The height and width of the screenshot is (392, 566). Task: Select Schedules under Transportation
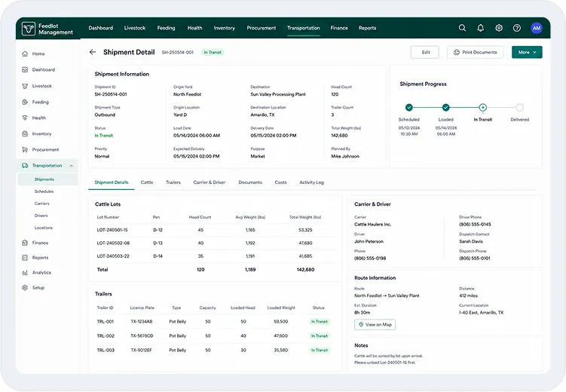44,191
